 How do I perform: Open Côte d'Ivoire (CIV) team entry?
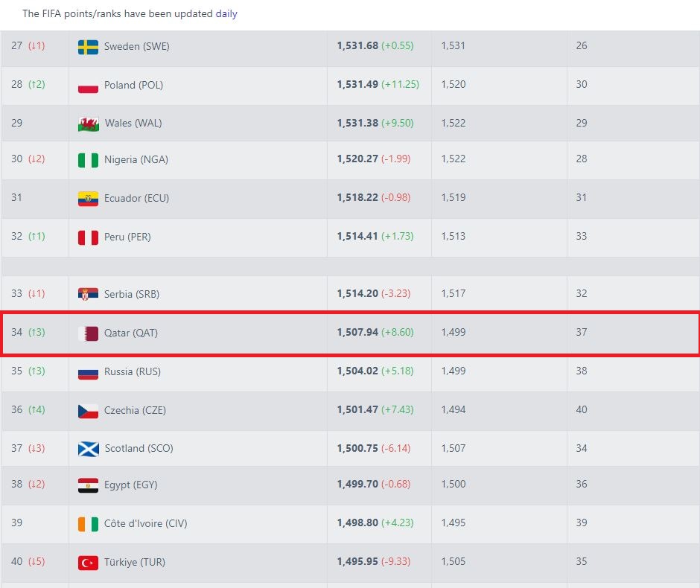[x=145, y=523]
